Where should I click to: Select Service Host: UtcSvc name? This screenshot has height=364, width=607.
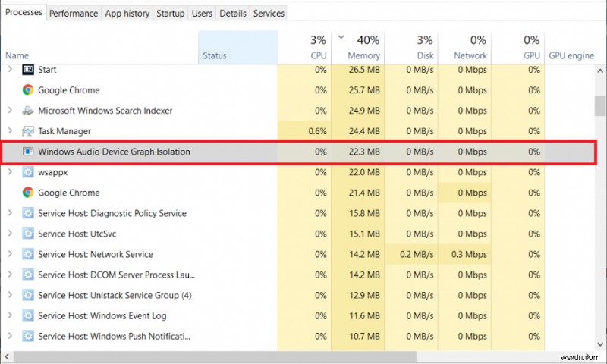pyautogui.click(x=77, y=234)
